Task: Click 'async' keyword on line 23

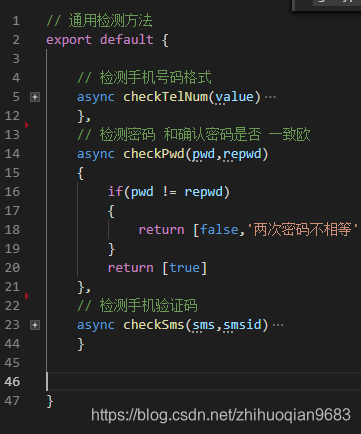Action: click(x=96, y=325)
